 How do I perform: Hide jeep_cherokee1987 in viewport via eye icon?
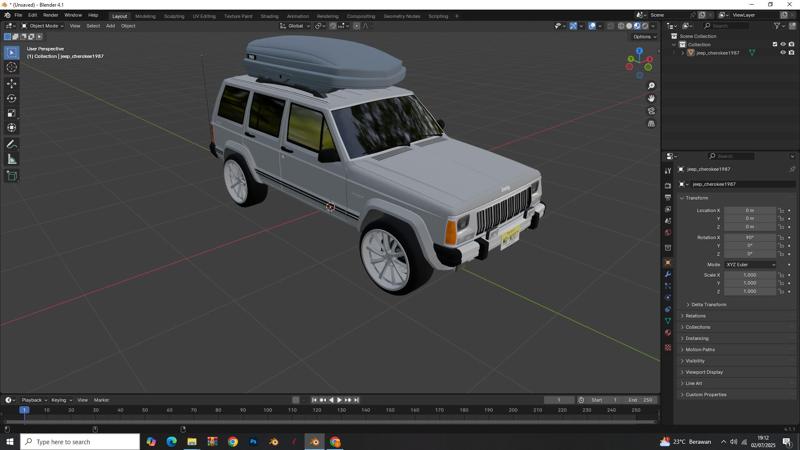pyautogui.click(x=783, y=53)
